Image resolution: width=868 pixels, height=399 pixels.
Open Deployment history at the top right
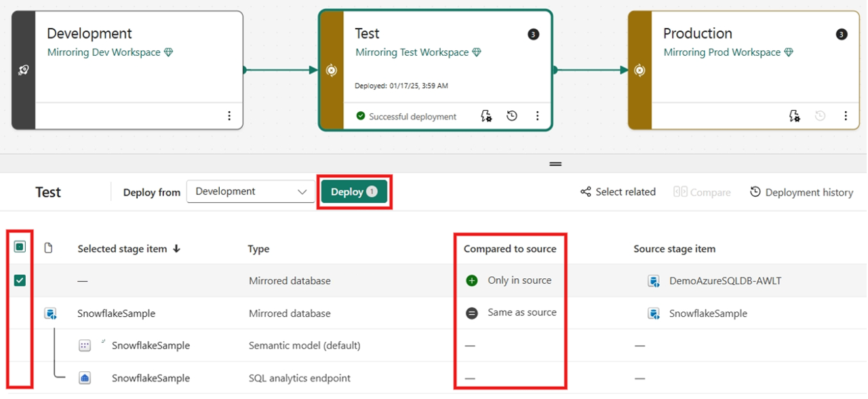(x=801, y=192)
